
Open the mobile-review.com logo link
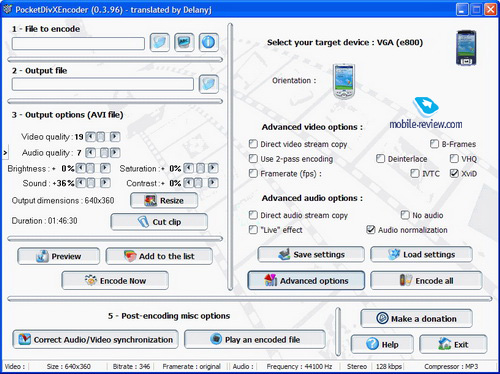pos(426,114)
